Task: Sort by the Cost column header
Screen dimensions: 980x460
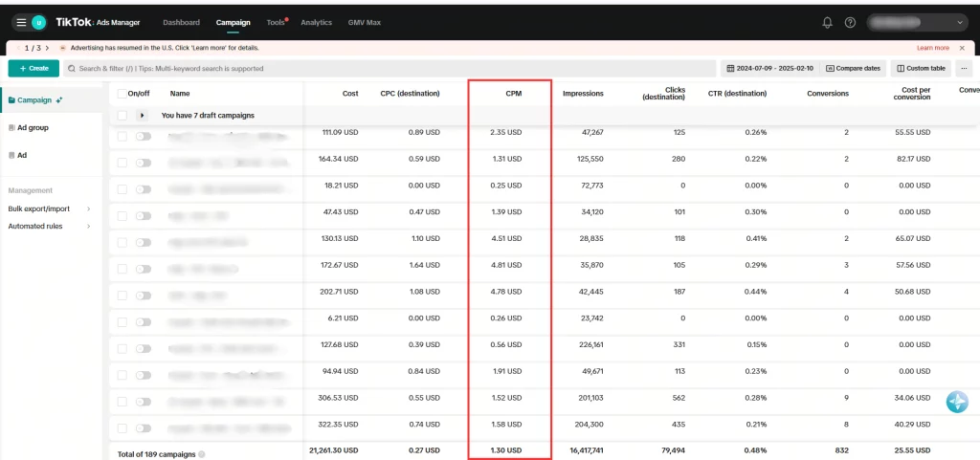Action: coord(350,94)
